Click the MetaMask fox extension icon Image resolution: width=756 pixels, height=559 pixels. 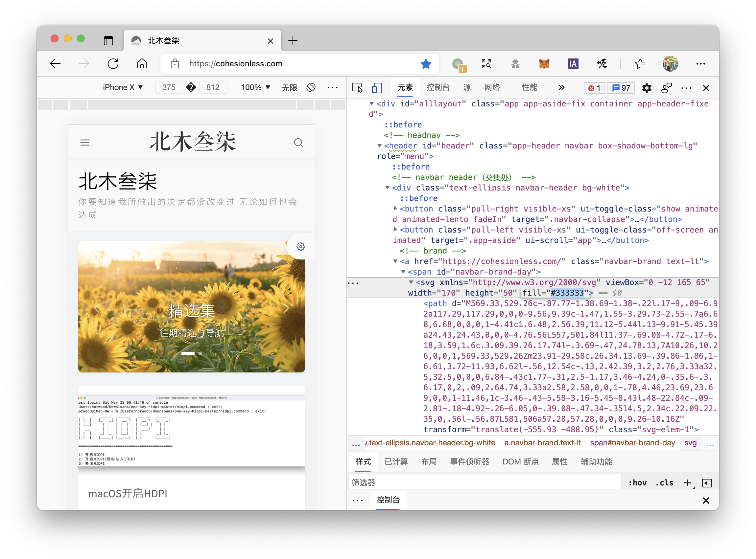pyautogui.click(x=544, y=64)
